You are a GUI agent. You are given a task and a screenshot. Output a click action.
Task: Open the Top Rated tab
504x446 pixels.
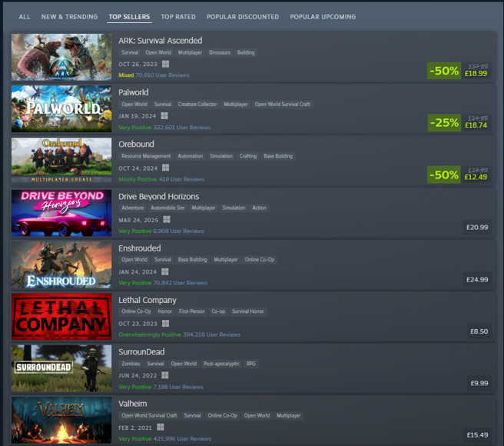tap(178, 17)
